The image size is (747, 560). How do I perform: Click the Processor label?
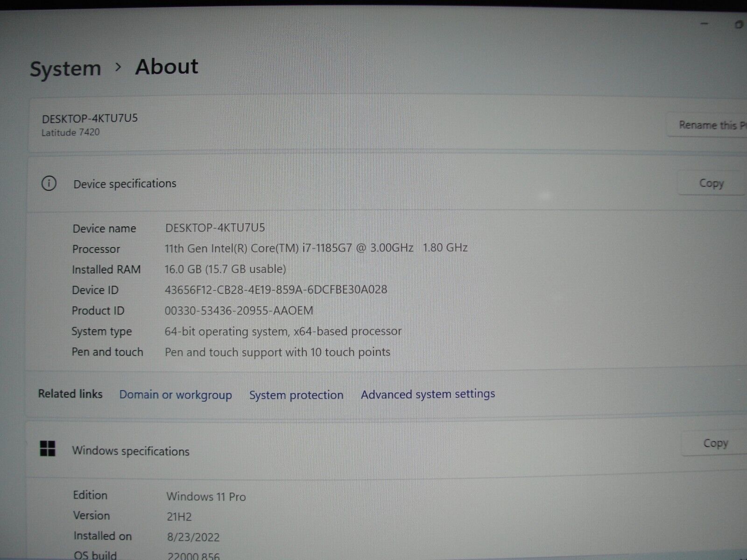point(96,249)
